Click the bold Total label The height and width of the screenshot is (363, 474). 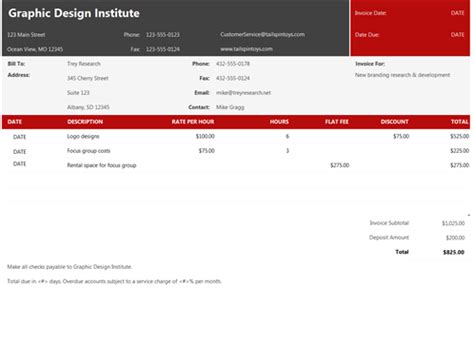point(402,252)
